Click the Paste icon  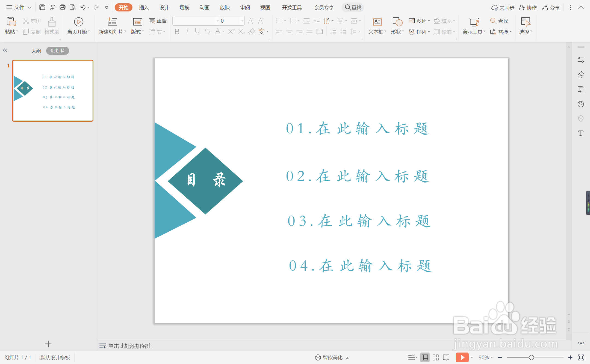click(11, 22)
